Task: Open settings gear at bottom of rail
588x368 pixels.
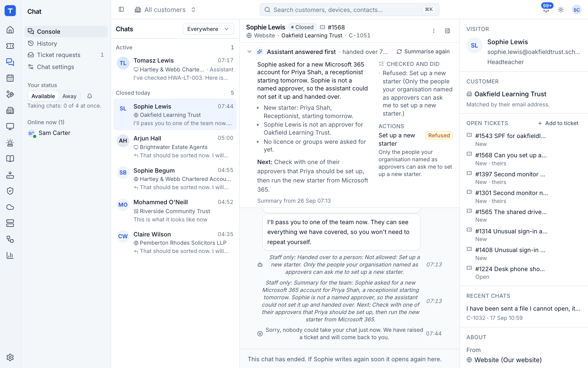Action: 10,357
